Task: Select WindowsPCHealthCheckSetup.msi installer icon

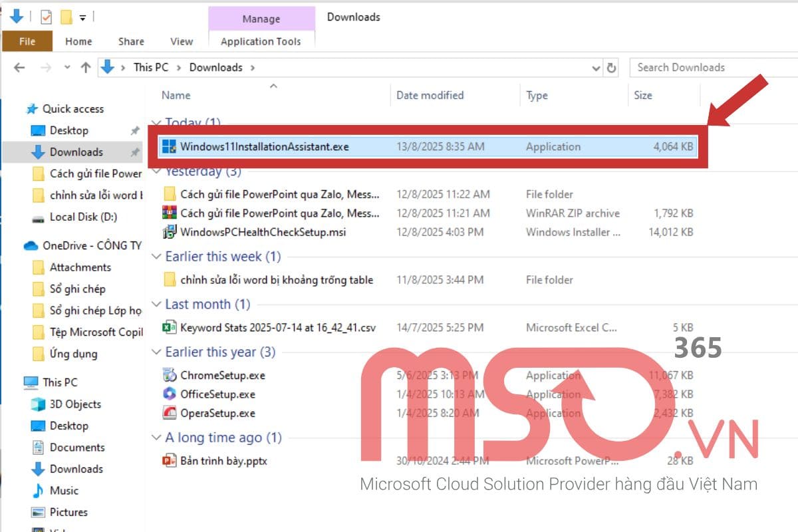Action: pyautogui.click(x=169, y=232)
